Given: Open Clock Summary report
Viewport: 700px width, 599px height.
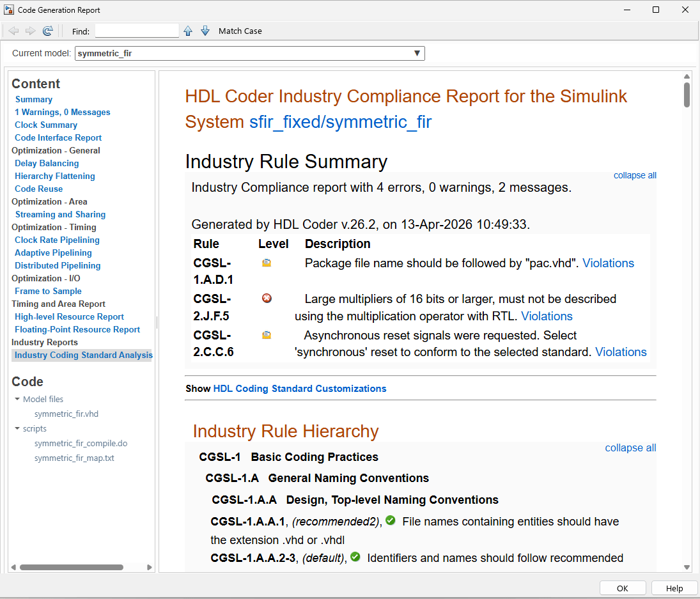Looking at the screenshot, I should (46, 125).
